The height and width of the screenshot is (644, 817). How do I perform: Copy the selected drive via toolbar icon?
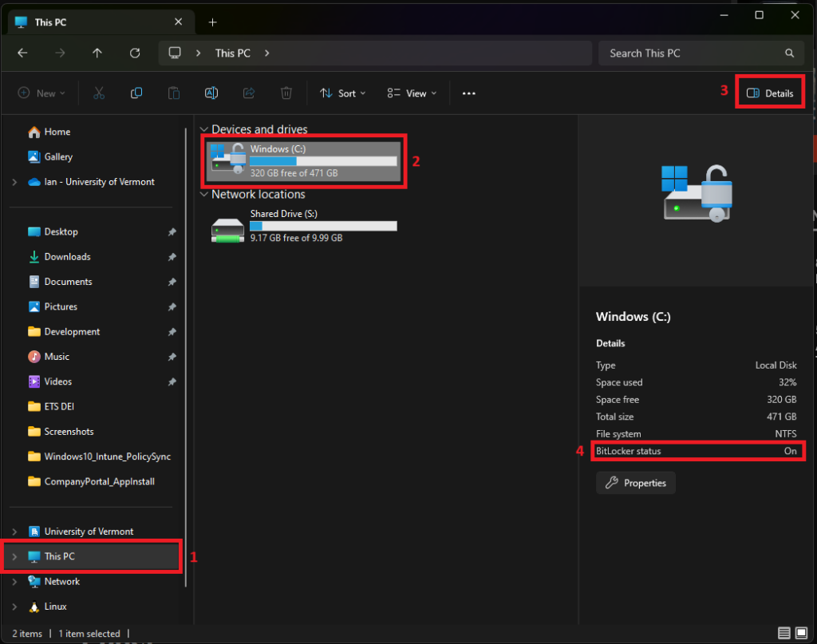point(136,93)
